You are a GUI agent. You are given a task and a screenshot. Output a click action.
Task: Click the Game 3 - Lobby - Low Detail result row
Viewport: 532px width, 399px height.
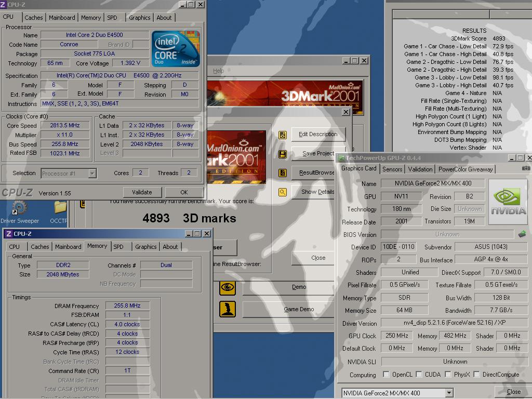[463, 77]
